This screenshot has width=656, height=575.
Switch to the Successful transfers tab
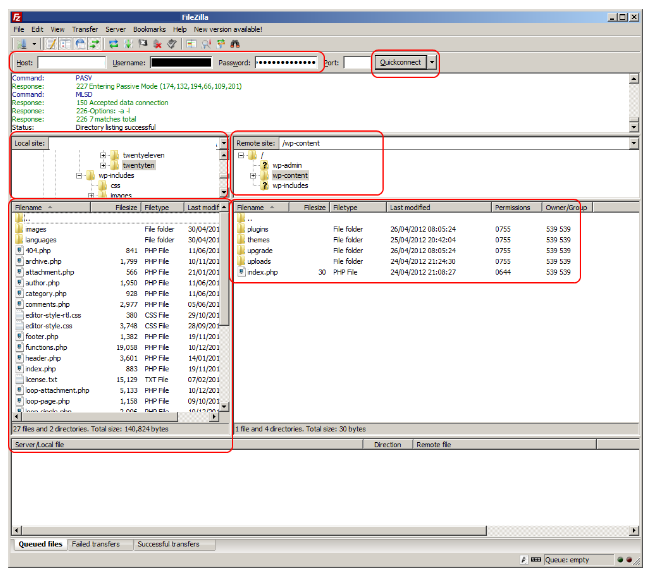168,544
